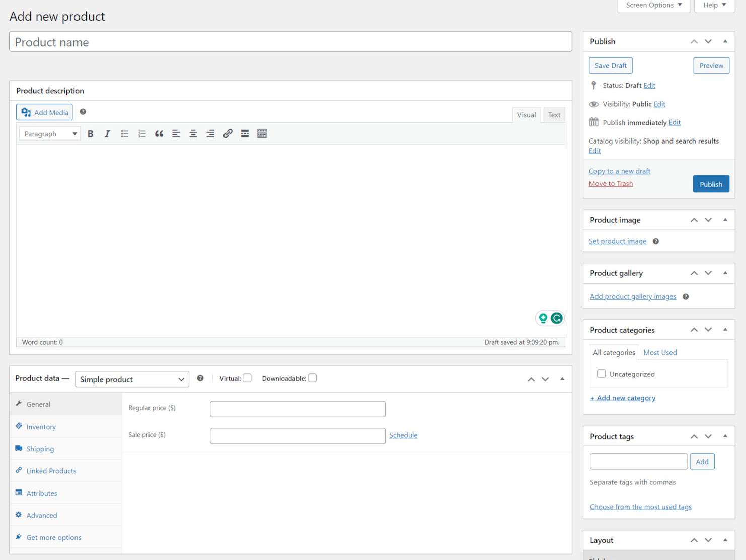Enable the Virtual product checkbox
The height and width of the screenshot is (560, 746).
[x=247, y=378]
